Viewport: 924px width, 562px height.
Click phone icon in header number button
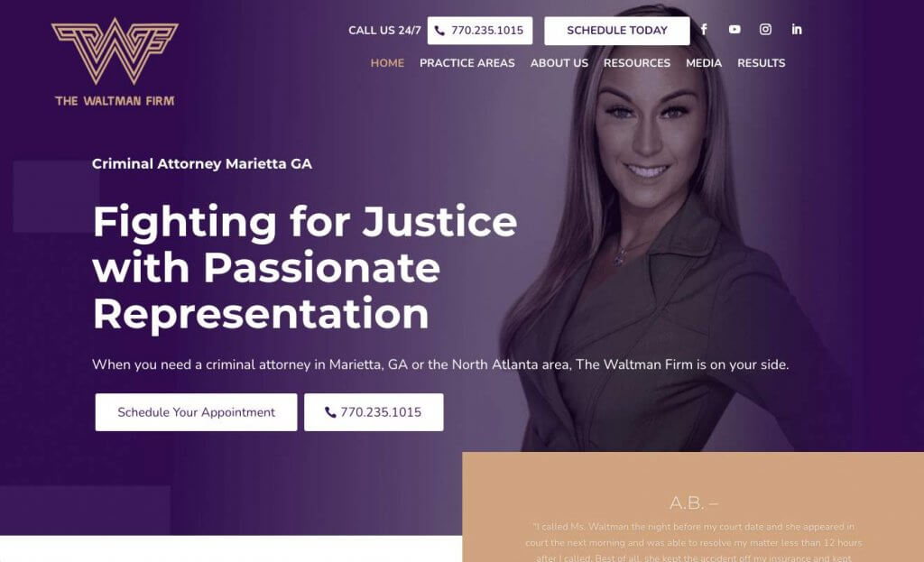click(x=439, y=31)
